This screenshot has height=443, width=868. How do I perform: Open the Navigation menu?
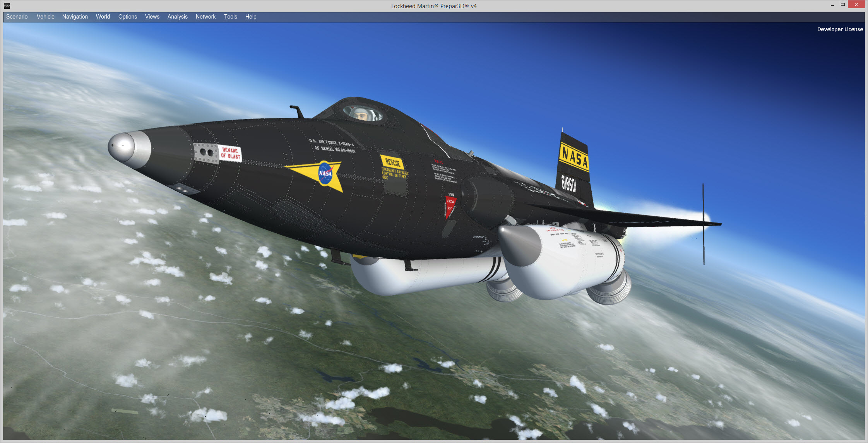pyautogui.click(x=75, y=17)
